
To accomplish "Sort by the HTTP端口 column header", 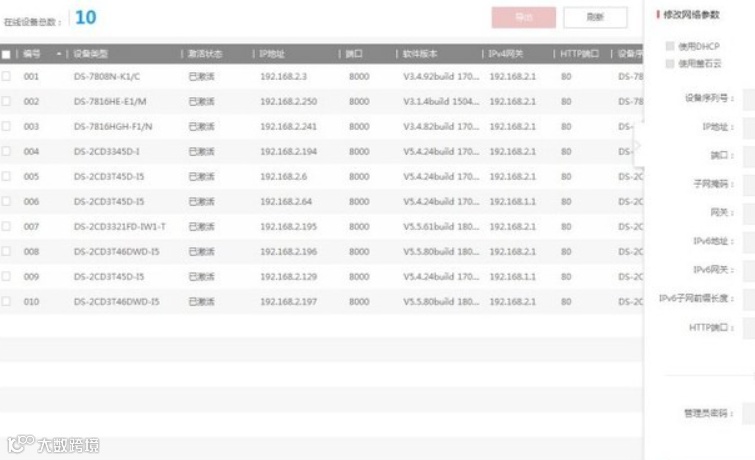I will click(x=580, y=53).
